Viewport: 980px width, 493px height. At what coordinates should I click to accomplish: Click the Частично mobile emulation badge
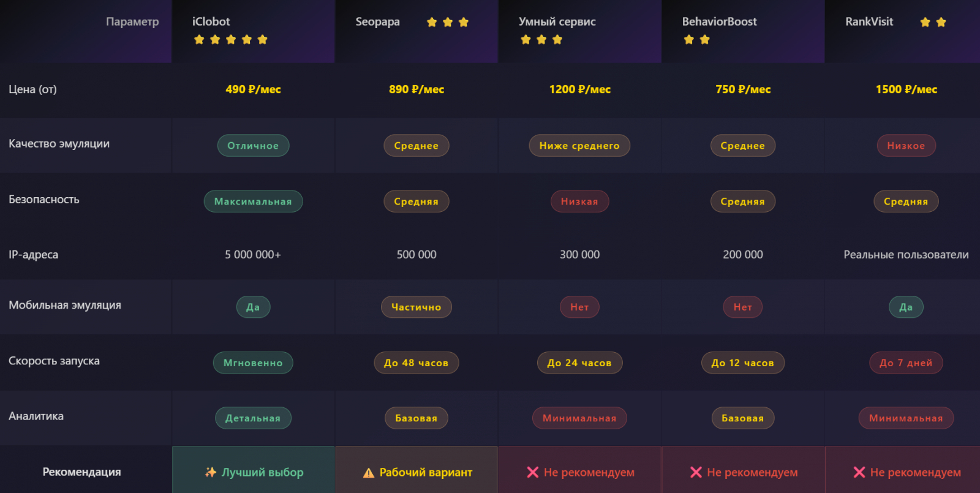(417, 307)
